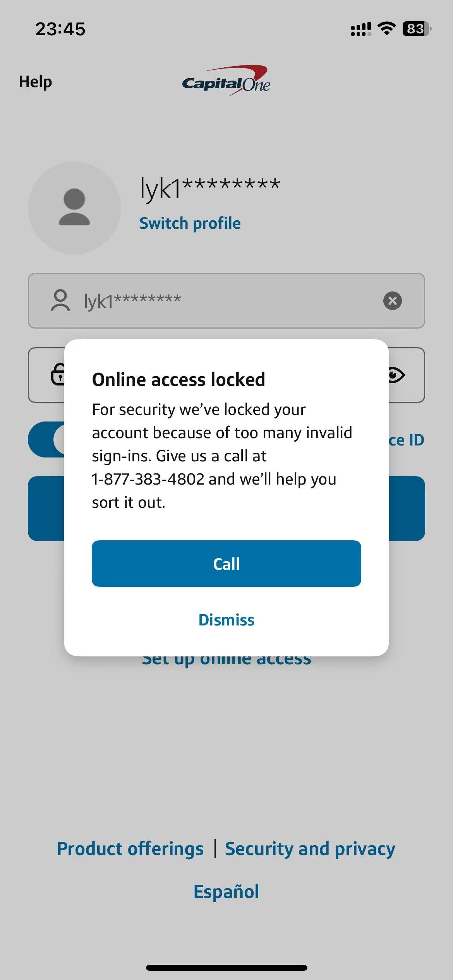Tap the username input field
Screen dimensions: 453x980
tap(226, 301)
